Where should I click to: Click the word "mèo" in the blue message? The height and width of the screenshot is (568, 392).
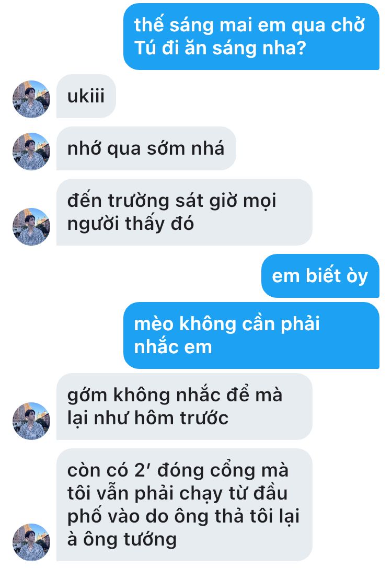(154, 324)
